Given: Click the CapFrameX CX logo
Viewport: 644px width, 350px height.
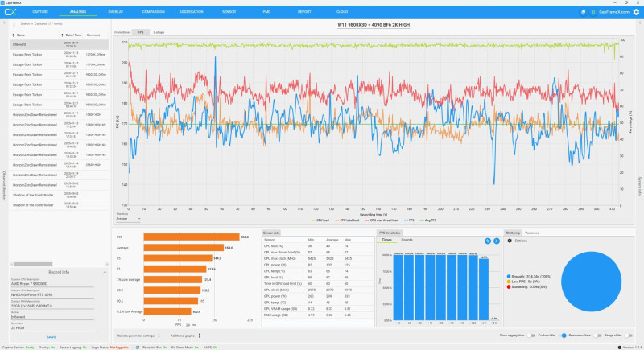Looking at the screenshot, I should click(x=10, y=12).
